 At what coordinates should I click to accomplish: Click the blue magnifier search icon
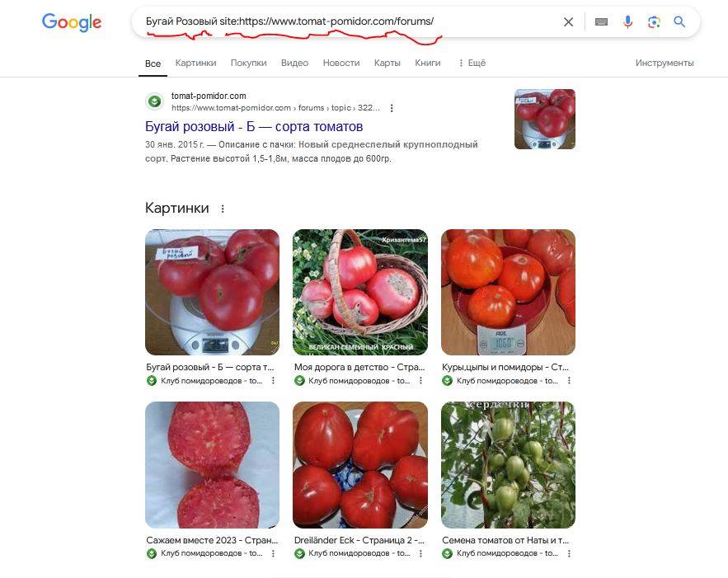pos(679,21)
